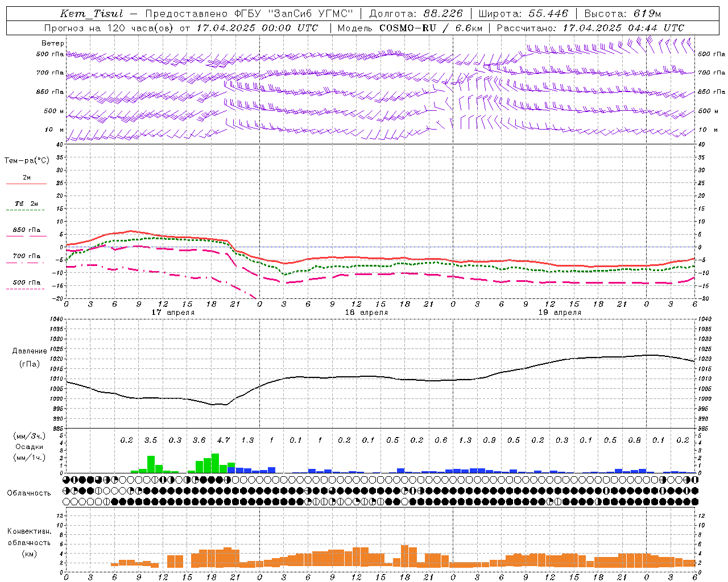728x582 pixels.
Task: Select the '2м' temperature legend entry
Action: pos(27,178)
